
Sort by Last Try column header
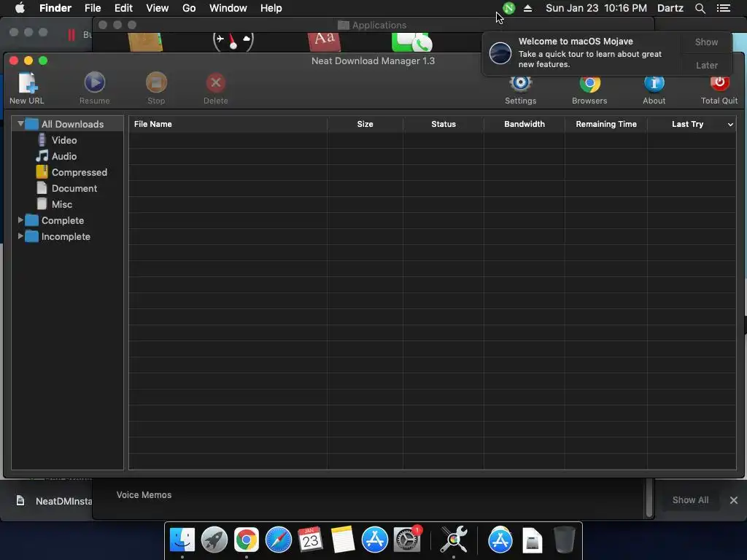687,124
